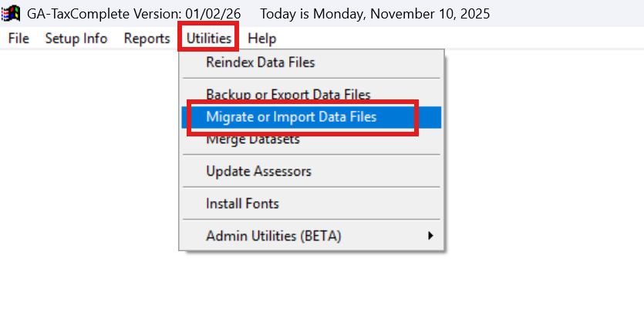Open the Setup Info menu

(76, 39)
